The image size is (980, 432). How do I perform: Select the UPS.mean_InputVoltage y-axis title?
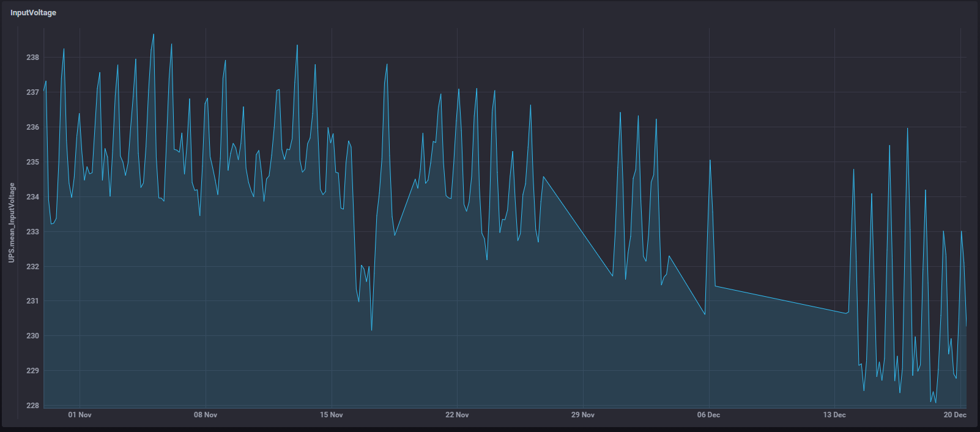pos(12,223)
